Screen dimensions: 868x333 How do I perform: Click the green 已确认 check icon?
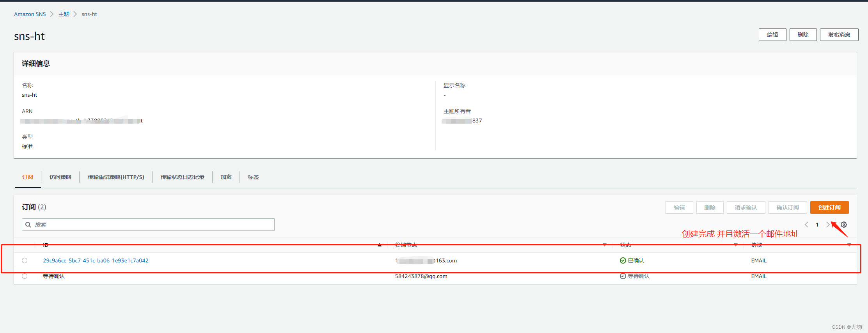pyautogui.click(x=623, y=260)
